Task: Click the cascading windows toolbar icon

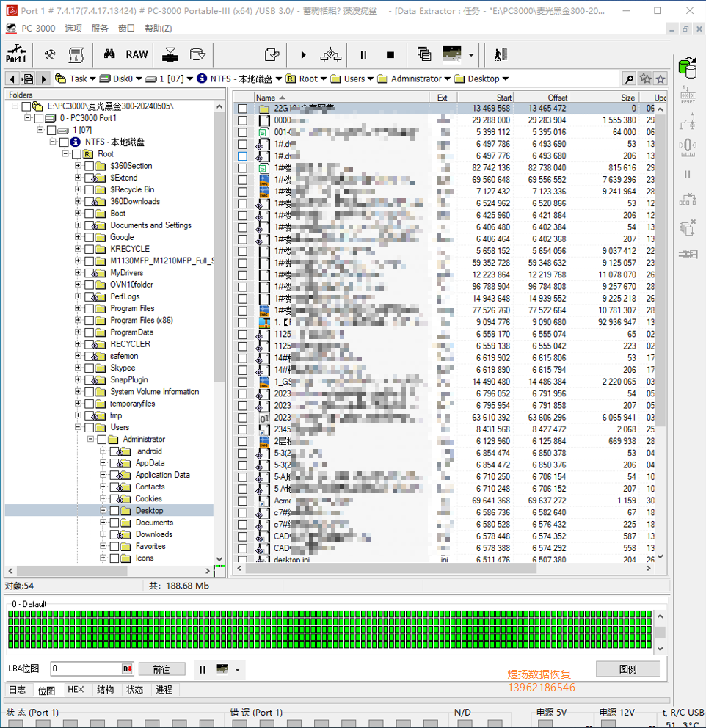Action: [423, 54]
